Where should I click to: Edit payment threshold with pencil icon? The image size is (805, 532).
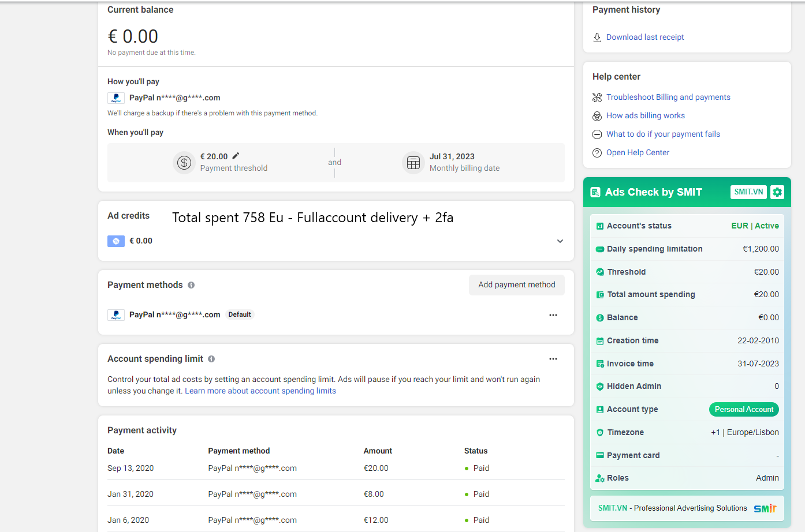coord(236,156)
